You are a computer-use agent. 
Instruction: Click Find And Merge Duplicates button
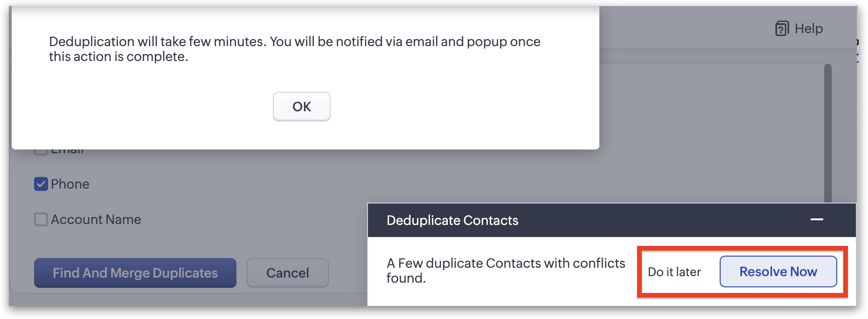[135, 273]
